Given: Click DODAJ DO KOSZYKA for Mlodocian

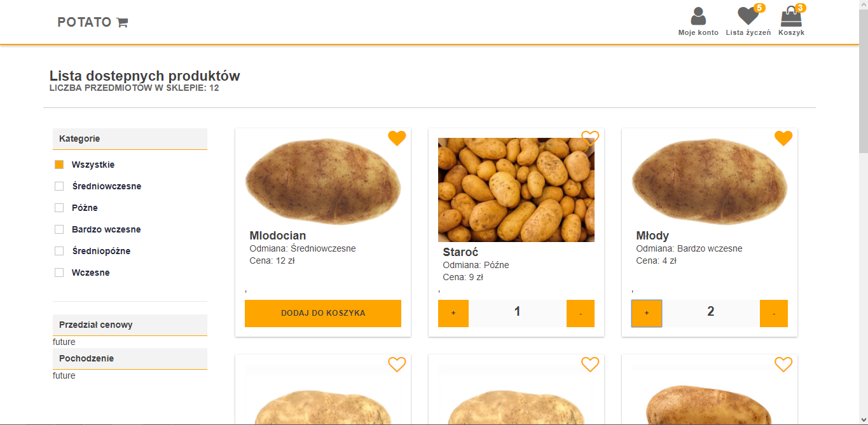Looking at the screenshot, I should [323, 313].
